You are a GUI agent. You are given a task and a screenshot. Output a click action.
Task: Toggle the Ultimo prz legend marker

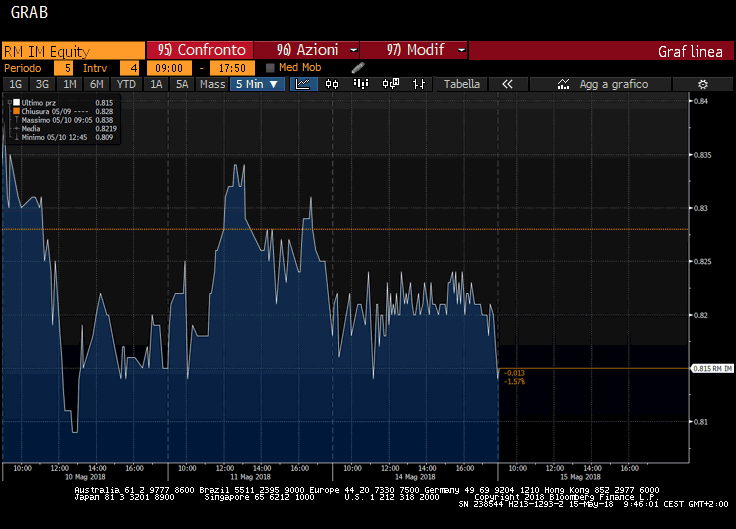pos(16,102)
